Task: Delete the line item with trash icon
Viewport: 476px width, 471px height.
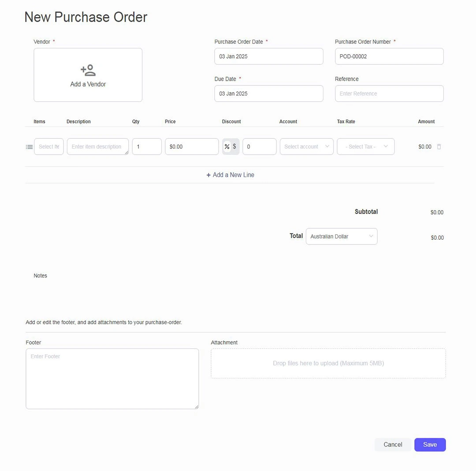Action: click(439, 147)
